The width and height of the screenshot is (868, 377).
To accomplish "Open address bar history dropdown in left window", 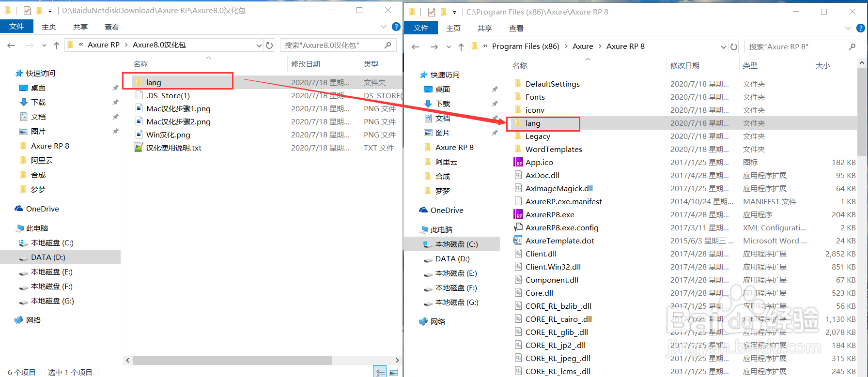I will coord(259,45).
